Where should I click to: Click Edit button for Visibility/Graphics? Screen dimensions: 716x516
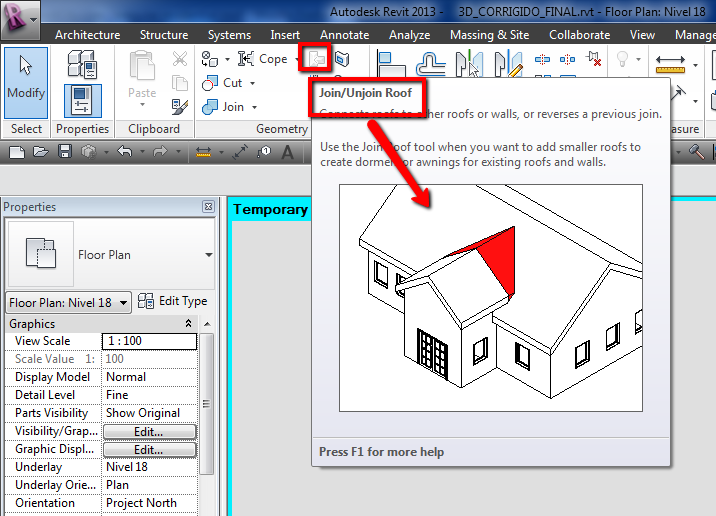(x=150, y=432)
